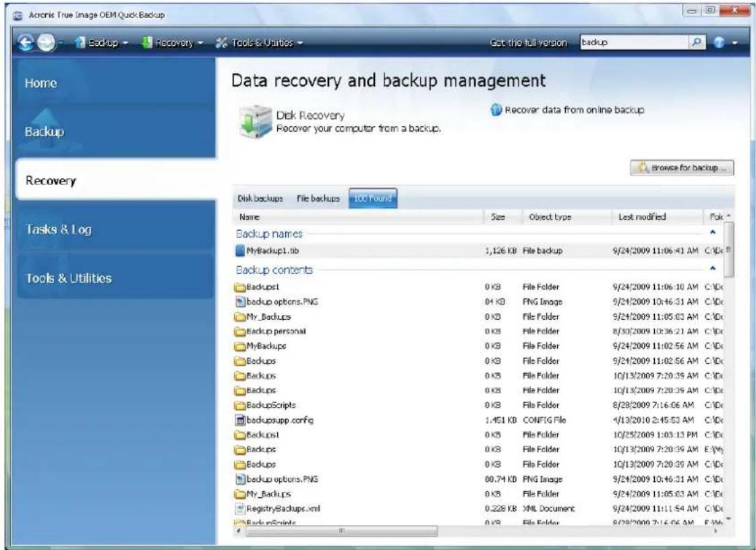This screenshot has width=756, height=550.
Task: Click the horizontal scrollbar thumb
Action: 342,530
